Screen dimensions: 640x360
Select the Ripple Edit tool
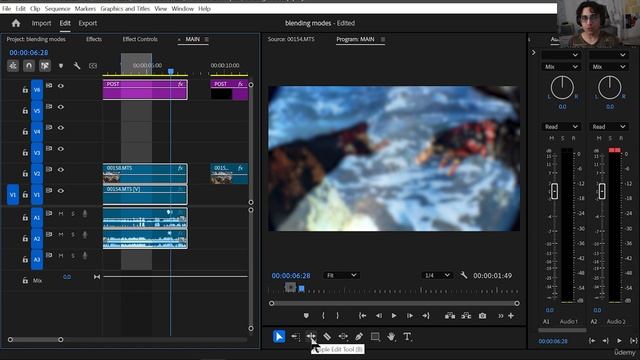pos(311,337)
